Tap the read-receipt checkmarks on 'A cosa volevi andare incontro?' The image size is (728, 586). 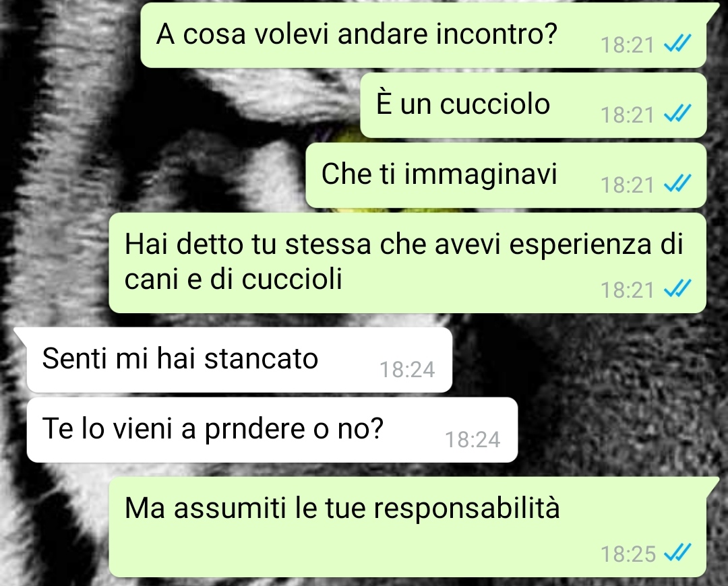click(x=677, y=43)
